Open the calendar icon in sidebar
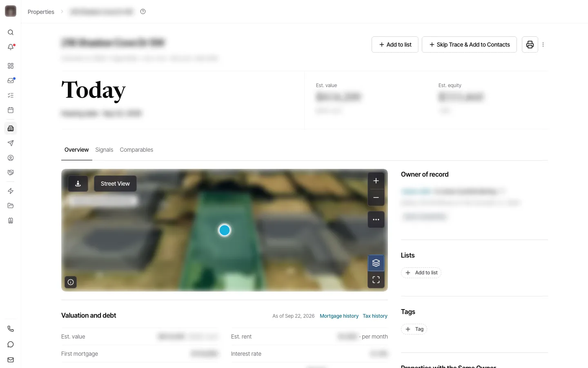This screenshot has height=368, width=588. (11, 110)
